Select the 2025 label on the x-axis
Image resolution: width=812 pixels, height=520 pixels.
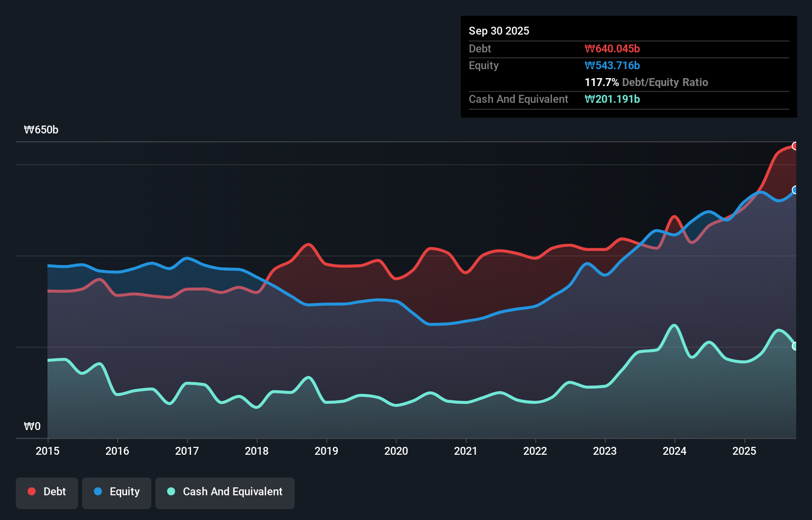(x=745, y=451)
